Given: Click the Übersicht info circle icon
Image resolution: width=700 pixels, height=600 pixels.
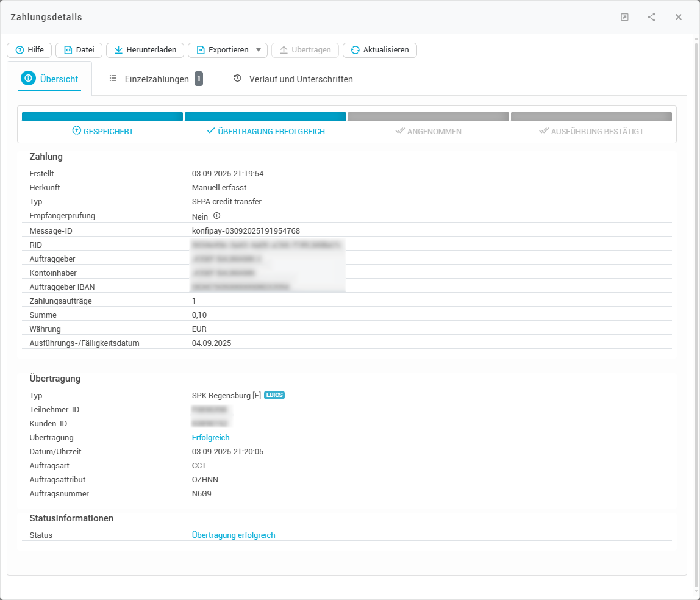Looking at the screenshot, I should point(28,79).
